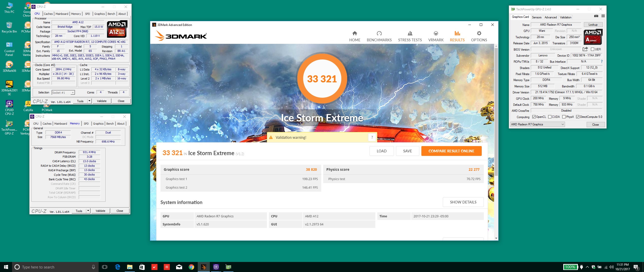Take a GPU-Z screenshot with the camera icon
The height and width of the screenshot is (272, 644).
coord(596,16)
